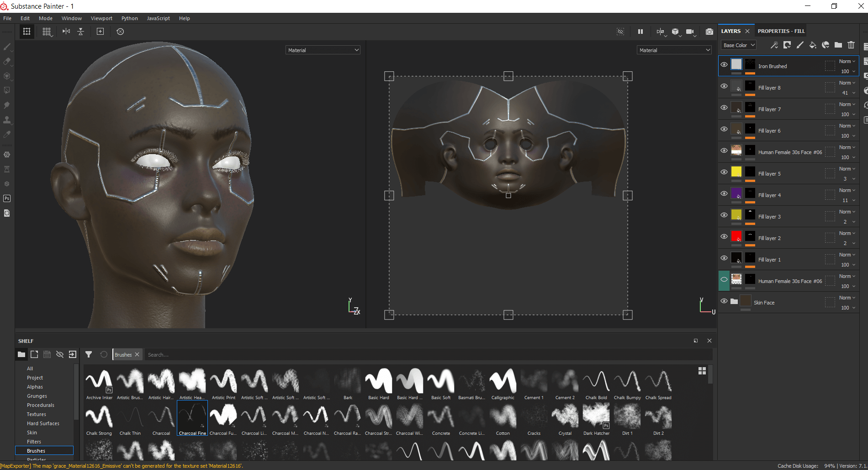The image size is (868, 470).
Task: Hide the Skin Face folder
Action: click(x=724, y=301)
